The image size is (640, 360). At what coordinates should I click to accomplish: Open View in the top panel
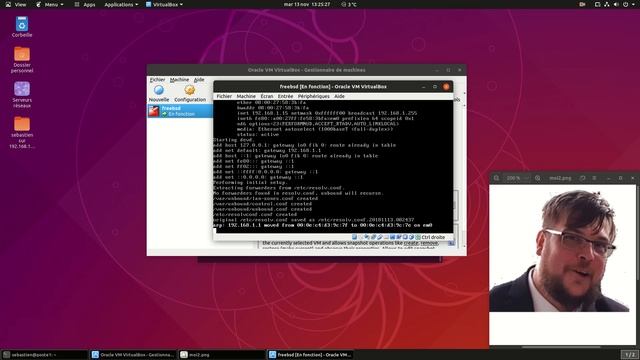pyautogui.click(x=16, y=4)
